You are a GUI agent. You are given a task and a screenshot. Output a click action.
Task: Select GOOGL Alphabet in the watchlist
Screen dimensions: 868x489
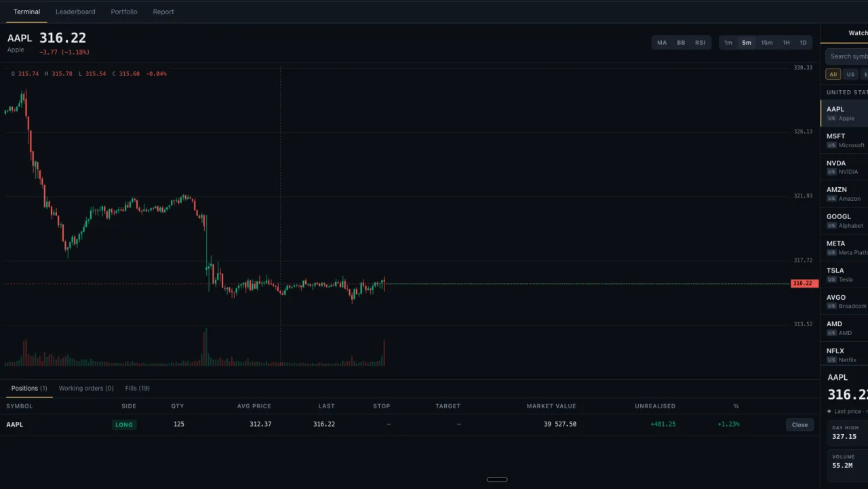point(844,220)
